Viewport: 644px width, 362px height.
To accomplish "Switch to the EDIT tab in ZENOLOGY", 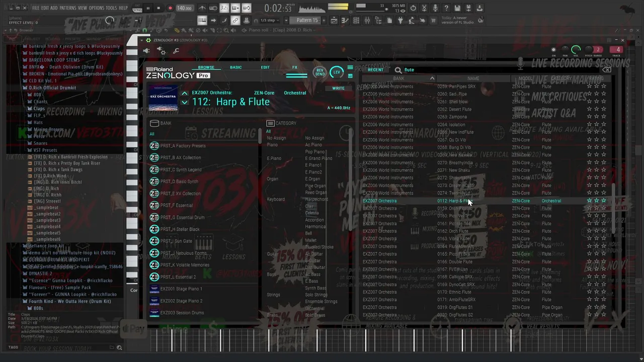I will [x=265, y=67].
